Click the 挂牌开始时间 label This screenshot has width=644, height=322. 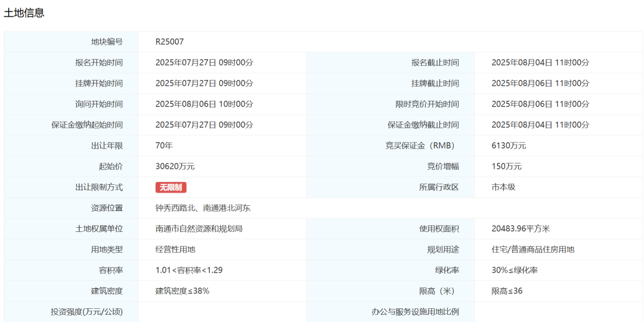(x=99, y=83)
